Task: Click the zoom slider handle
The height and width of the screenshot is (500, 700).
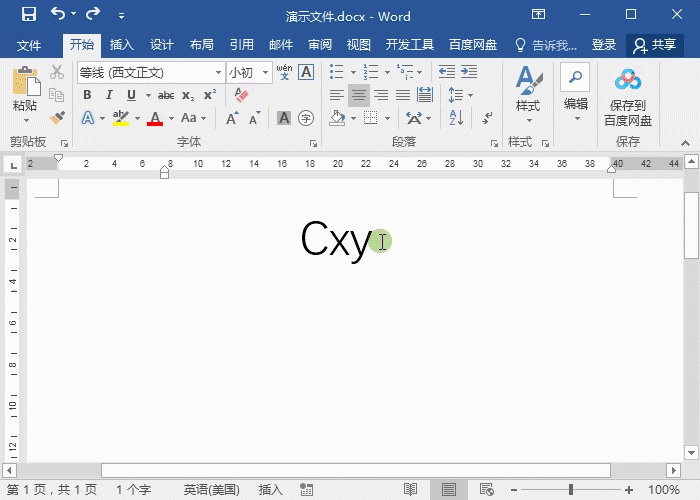Action: click(x=571, y=490)
